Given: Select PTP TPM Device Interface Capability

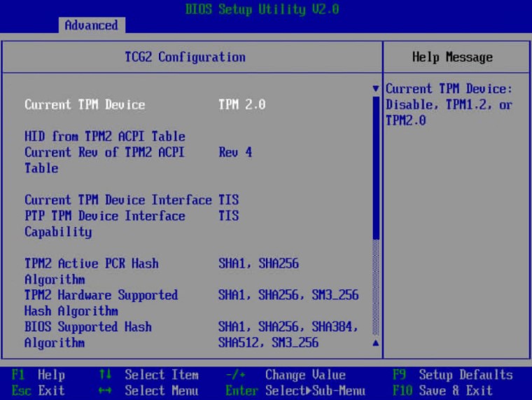Looking at the screenshot, I should (105, 223).
